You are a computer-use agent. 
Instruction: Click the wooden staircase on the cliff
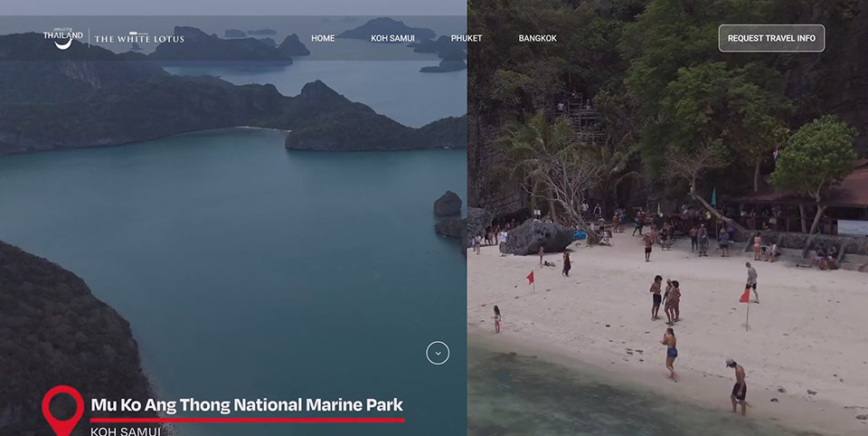(x=584, y=120)
